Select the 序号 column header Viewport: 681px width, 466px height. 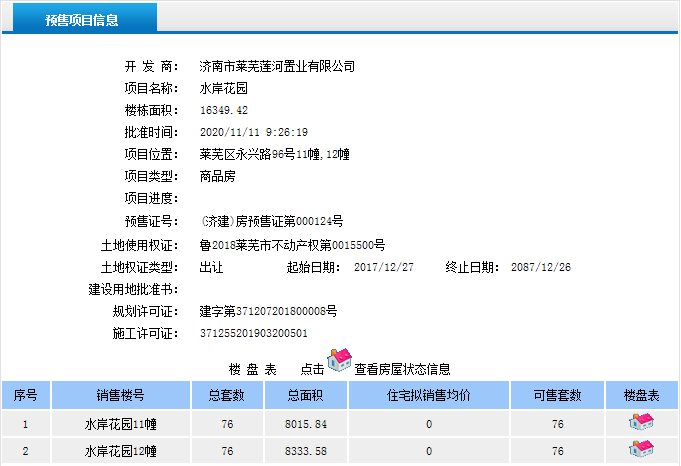26,395
